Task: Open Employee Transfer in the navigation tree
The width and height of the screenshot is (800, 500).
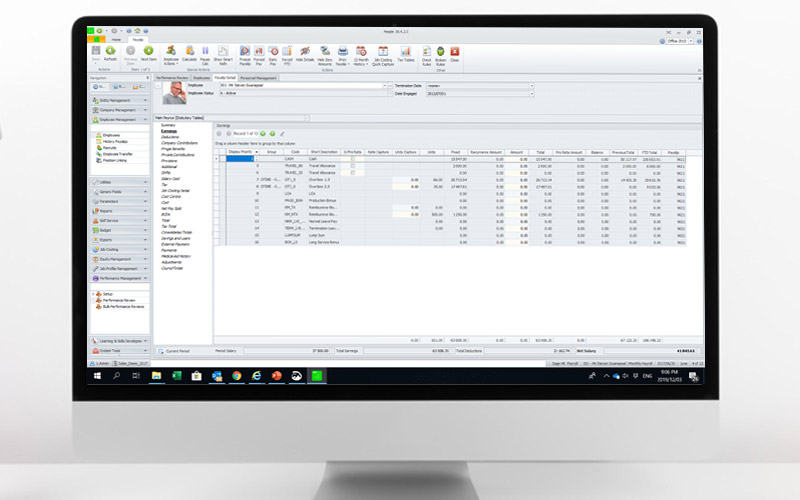Action: [115, 154]
